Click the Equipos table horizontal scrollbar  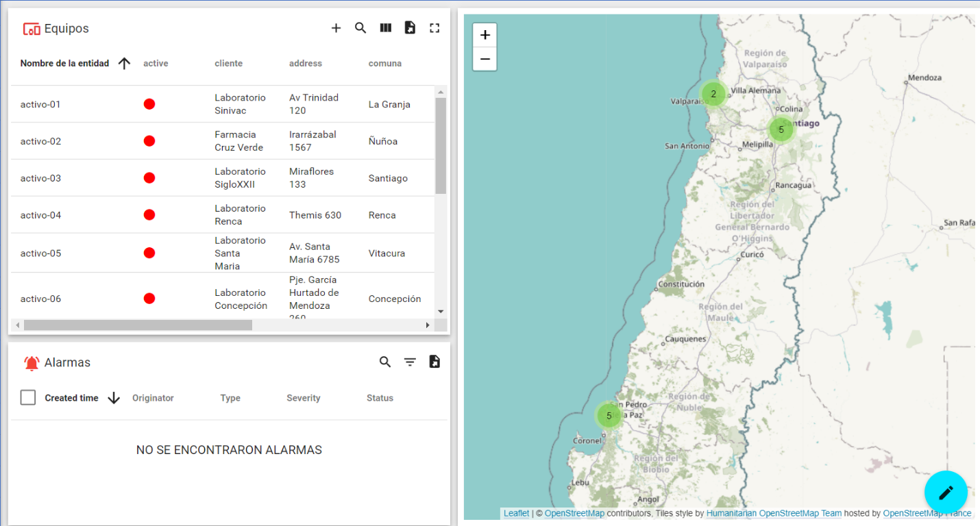coord(137,325)
